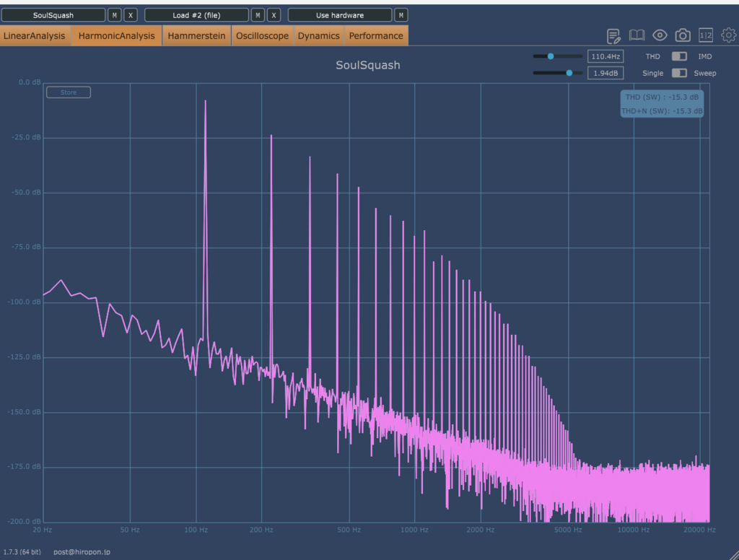Click the IMD label
Image resolution: width=739 pixels, height=560 pixels.
coord(705,56)
